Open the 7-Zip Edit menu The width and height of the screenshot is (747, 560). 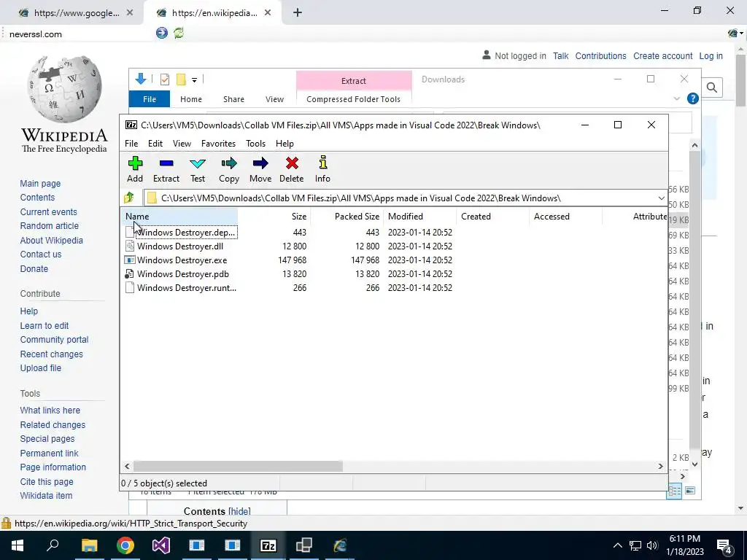[155, 144]
